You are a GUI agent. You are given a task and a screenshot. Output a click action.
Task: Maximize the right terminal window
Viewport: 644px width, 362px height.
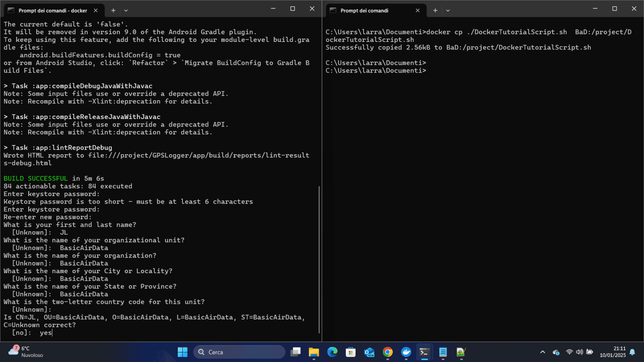click(x=615, y=9)
